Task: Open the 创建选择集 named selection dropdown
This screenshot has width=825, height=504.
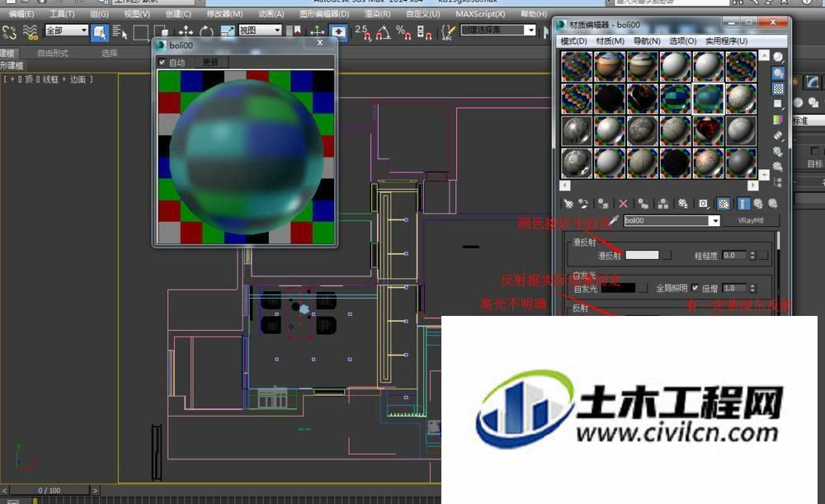Action: [x=498, y=30]
